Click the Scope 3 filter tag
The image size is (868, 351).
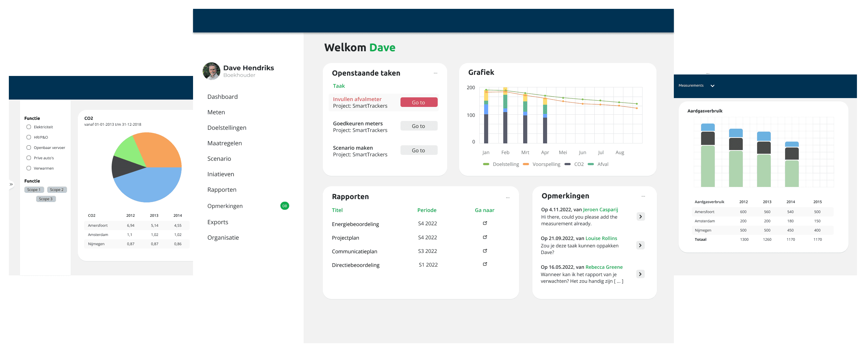[46, 199]
